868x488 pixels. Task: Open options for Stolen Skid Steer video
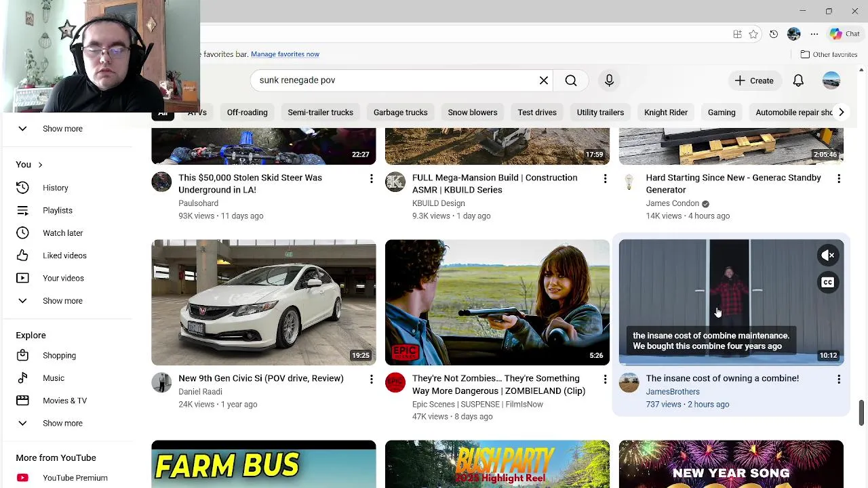click(371, 178)
